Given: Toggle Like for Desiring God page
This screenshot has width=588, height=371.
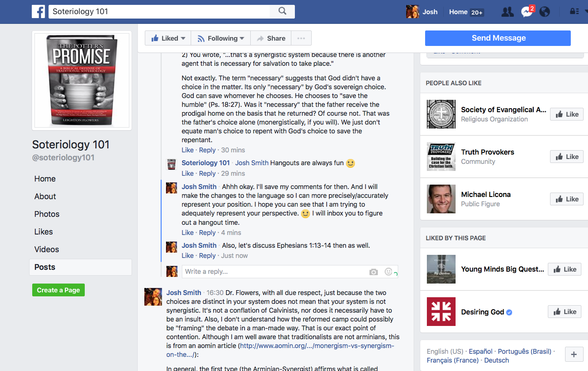Looking at the screenshot, I should click(565, 312).
